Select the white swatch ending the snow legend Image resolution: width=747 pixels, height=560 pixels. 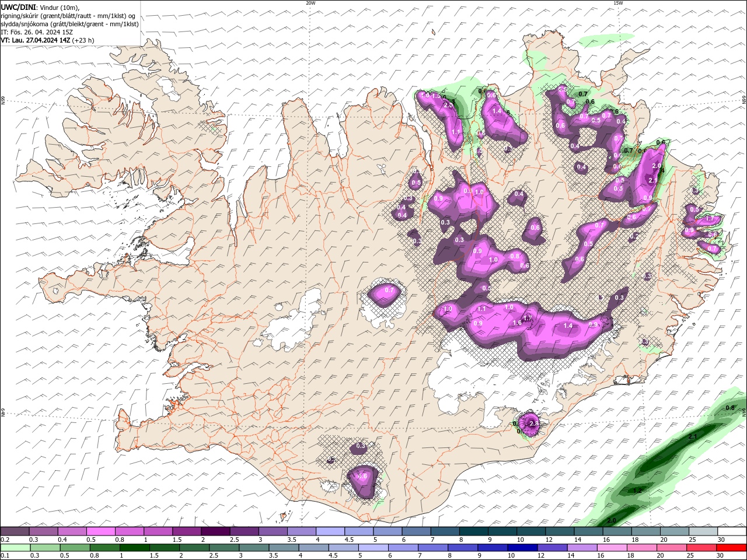[x=731, y=531]
